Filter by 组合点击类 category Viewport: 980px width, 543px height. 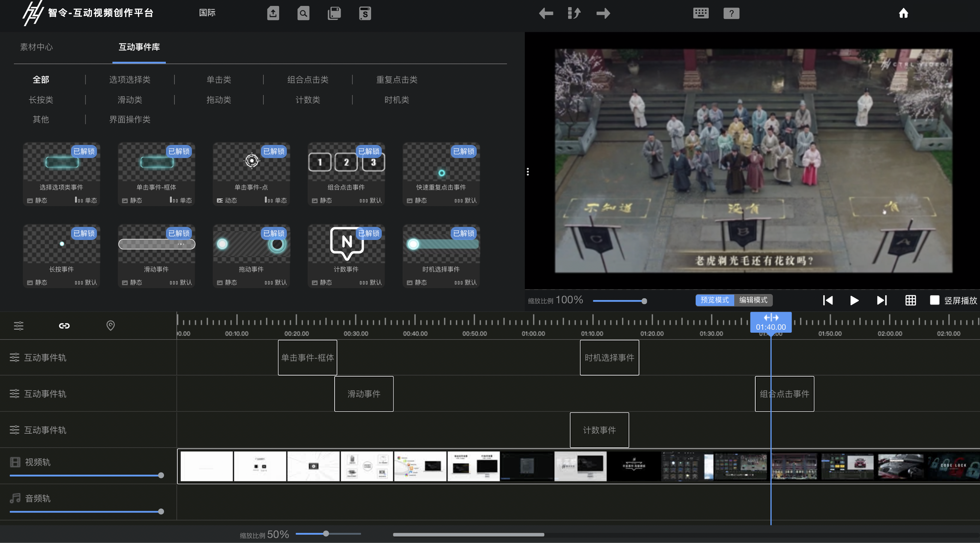click(308, 80)
